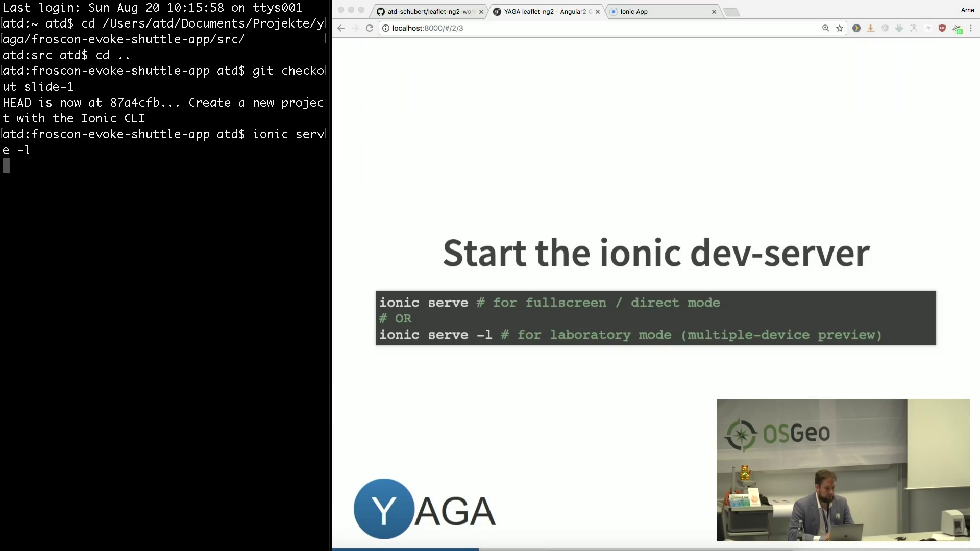Open the zoom magnifier in address bar

(825, 28)
